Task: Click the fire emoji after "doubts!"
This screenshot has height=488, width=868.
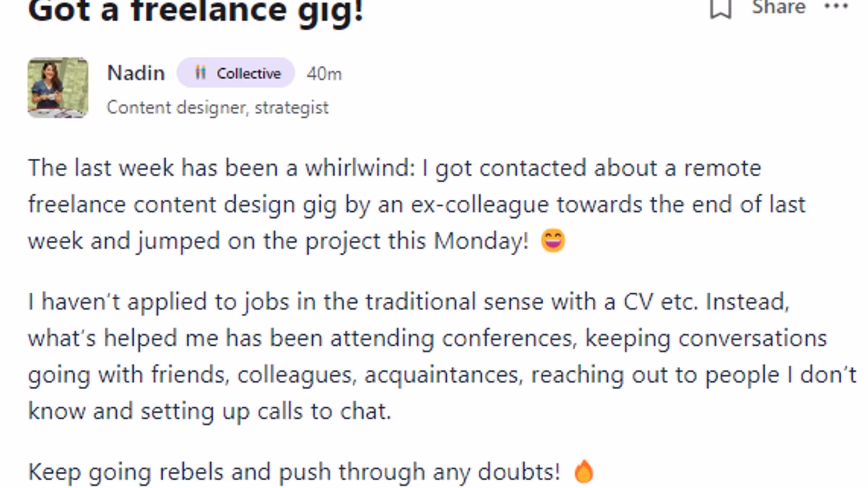Action: pyautogui.click(x=583, y=471)
